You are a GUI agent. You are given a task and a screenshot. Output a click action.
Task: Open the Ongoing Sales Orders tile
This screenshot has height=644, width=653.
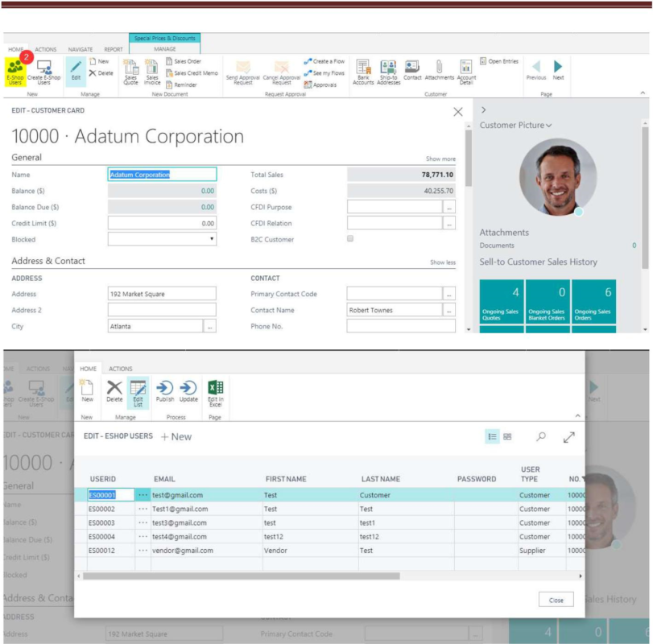594,301
